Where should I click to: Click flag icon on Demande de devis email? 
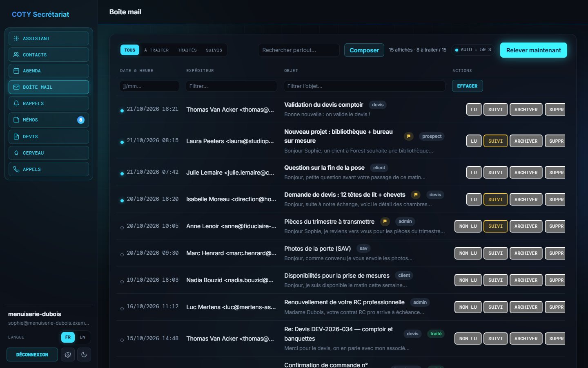[416, 195]
